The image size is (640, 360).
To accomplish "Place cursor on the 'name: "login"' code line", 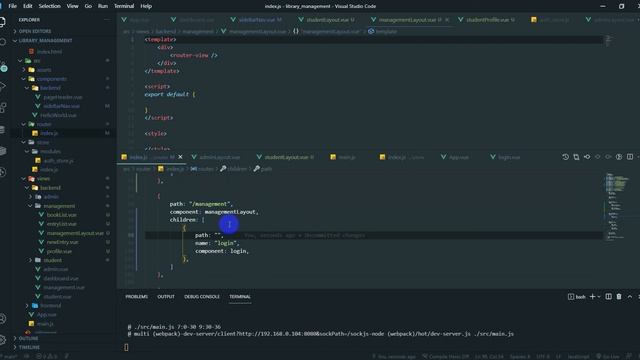I will (217, 243).
